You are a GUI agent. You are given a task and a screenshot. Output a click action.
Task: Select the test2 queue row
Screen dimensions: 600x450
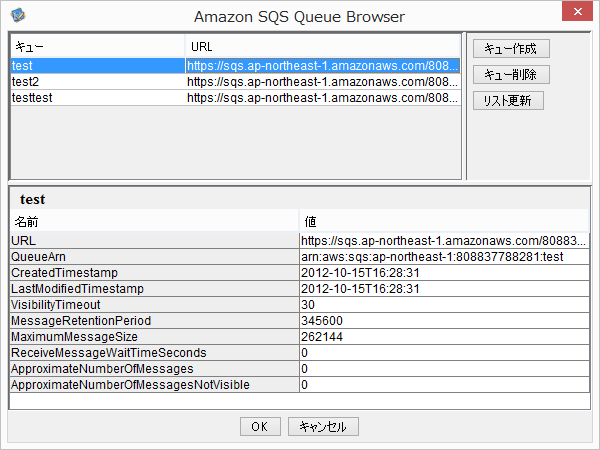[97, 81]
